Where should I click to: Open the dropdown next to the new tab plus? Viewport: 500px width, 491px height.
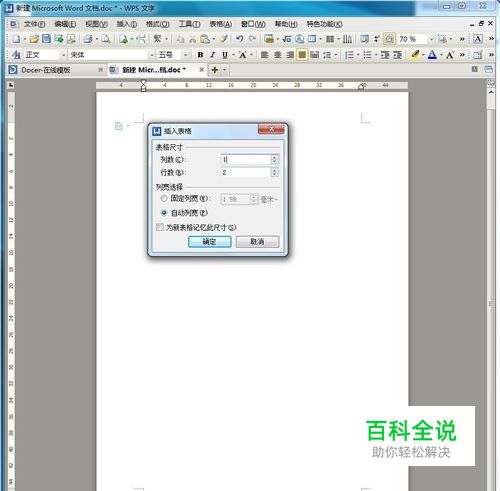tap(225, 70)
